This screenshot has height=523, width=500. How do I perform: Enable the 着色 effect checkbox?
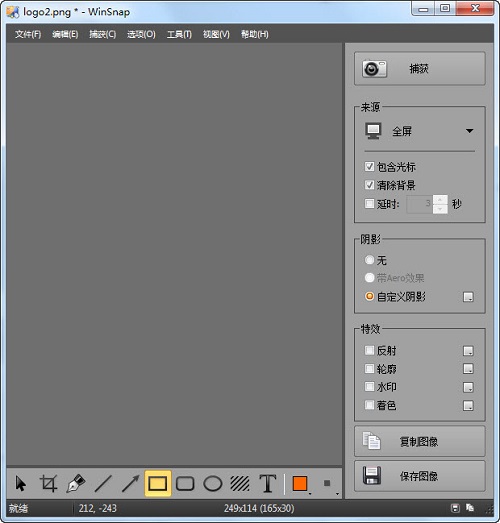369,405
